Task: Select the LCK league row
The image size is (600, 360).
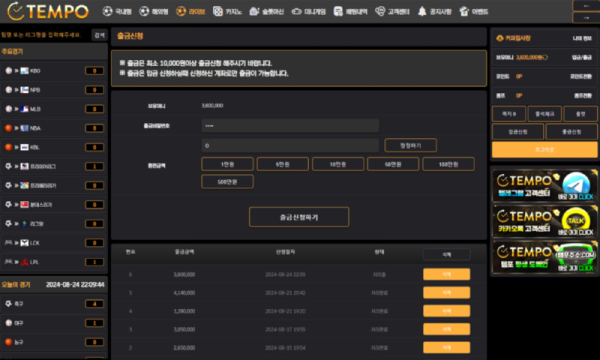Action: [x=54, y=243]
